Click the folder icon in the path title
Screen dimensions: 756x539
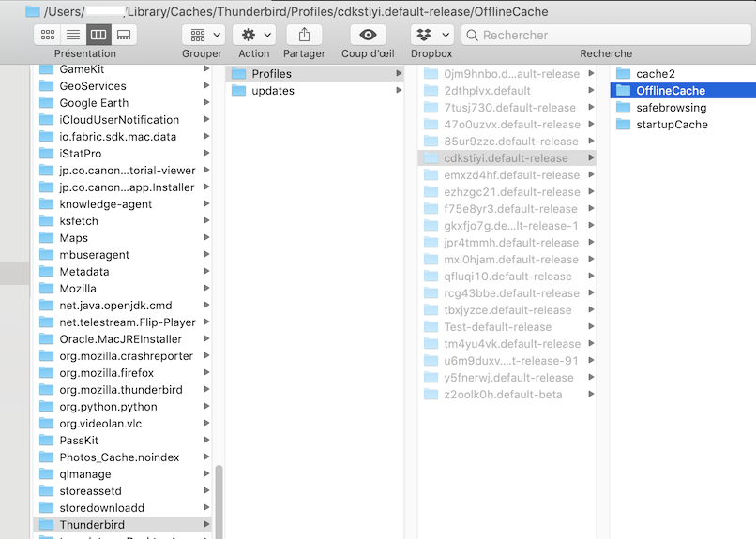point(33,11)
